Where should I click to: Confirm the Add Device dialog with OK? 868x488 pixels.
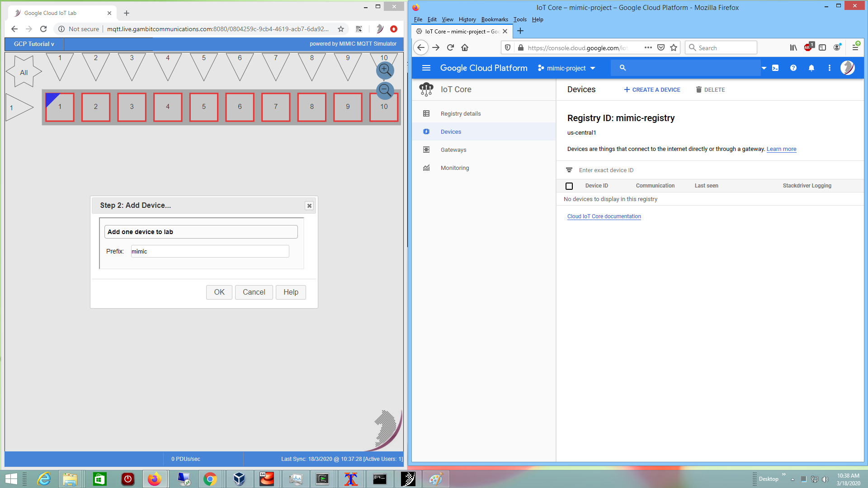pos(219,292)
